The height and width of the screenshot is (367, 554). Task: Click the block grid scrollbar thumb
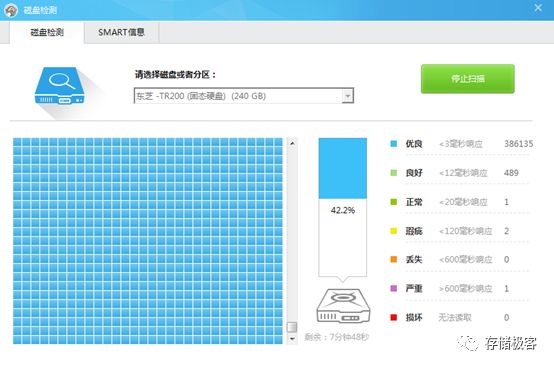(x=292, y=327)
